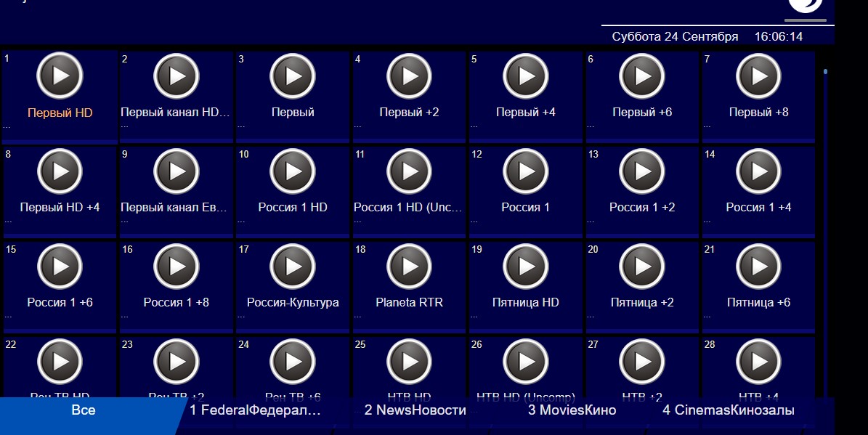Click the Первый +8 channel title
Image resolution: width=868 pixels, height=435 pixels.
click(759, 112)
